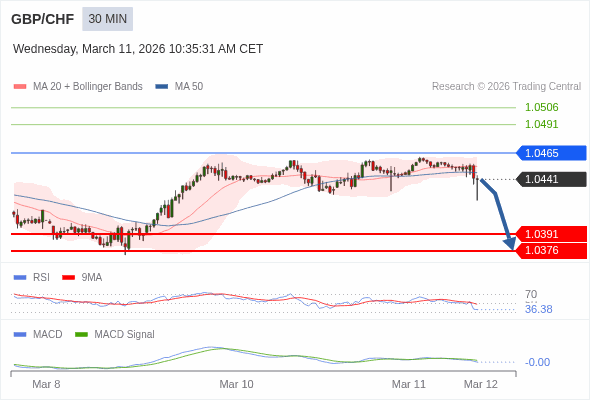
Task: Click the Mar 11 axis date
Action: [409, 384]
